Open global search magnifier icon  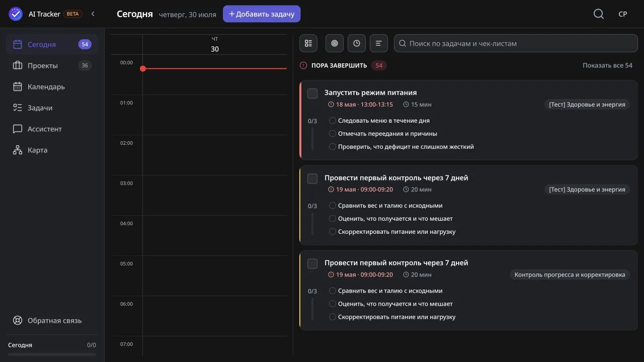tap(599, 14)
